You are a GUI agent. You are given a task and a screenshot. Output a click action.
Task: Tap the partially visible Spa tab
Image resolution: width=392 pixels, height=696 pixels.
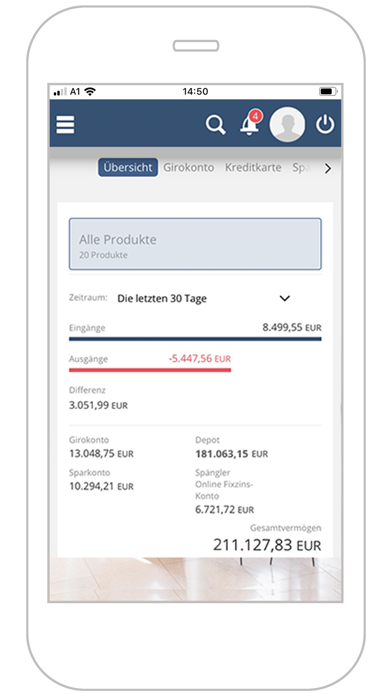pyautogui.click(x=301, y=168)
